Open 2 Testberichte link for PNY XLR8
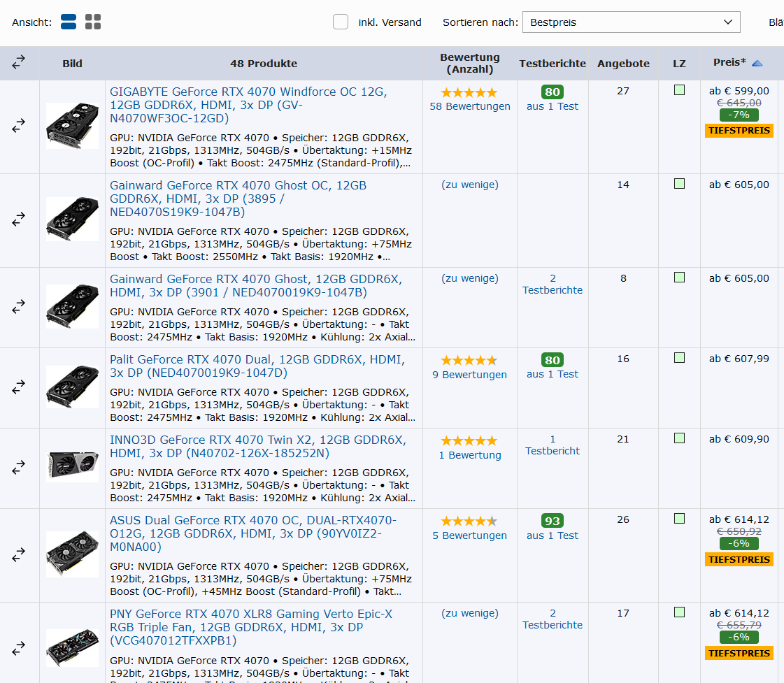 click(553, 619)
